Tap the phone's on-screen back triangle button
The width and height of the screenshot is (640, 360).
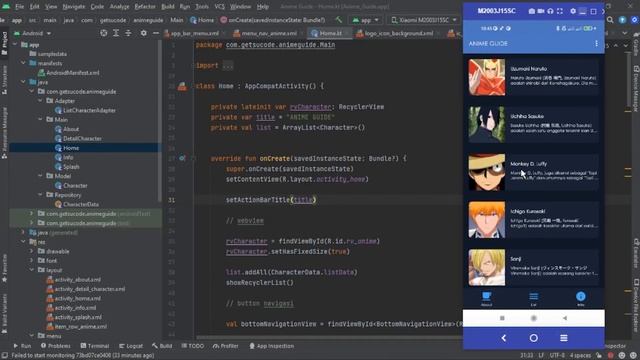click(x=564, y=318)
